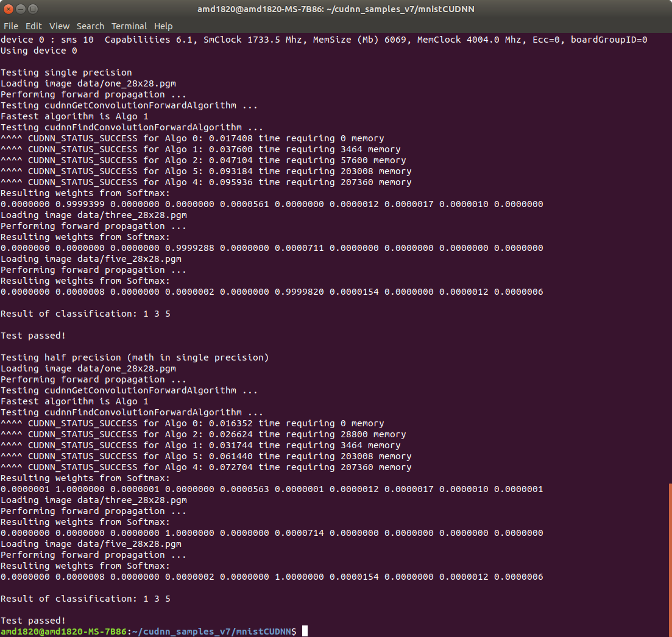Minimize the terminal window
Image resolution: width=672 pixels, height=637 pixels.
coord(21,9)
